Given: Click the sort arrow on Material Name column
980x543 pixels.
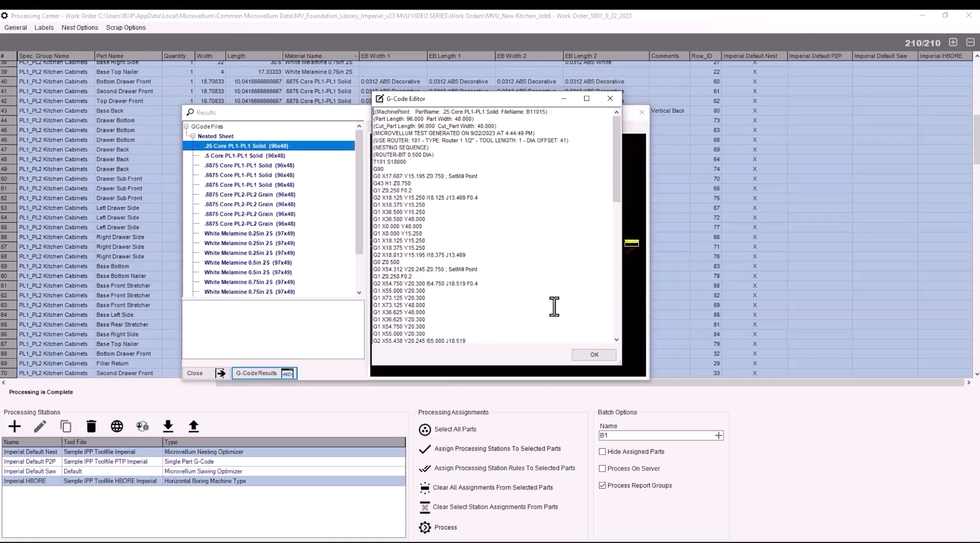Looking at the screenshot, I should pyautogui.click(x=356, y=56).
